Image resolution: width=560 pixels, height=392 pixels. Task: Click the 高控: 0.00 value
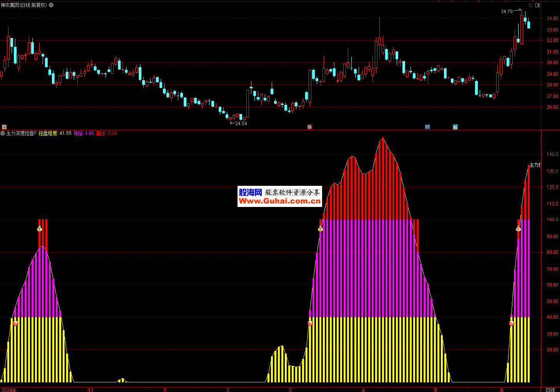point(106,133)
